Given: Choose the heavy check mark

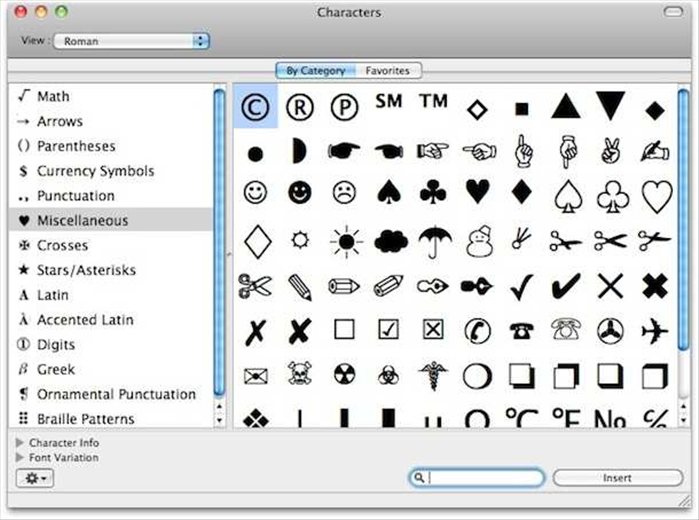Looking at the screenshot, I should [566, 285].
